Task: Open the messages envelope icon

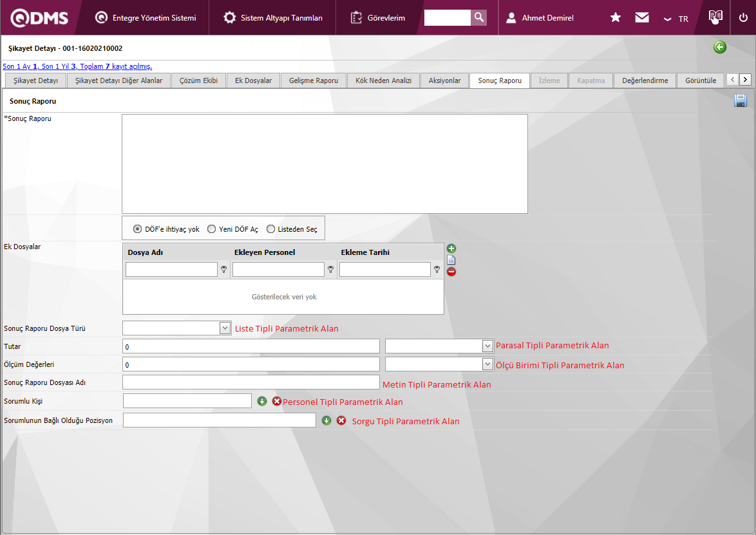Action: pos(642,18)
